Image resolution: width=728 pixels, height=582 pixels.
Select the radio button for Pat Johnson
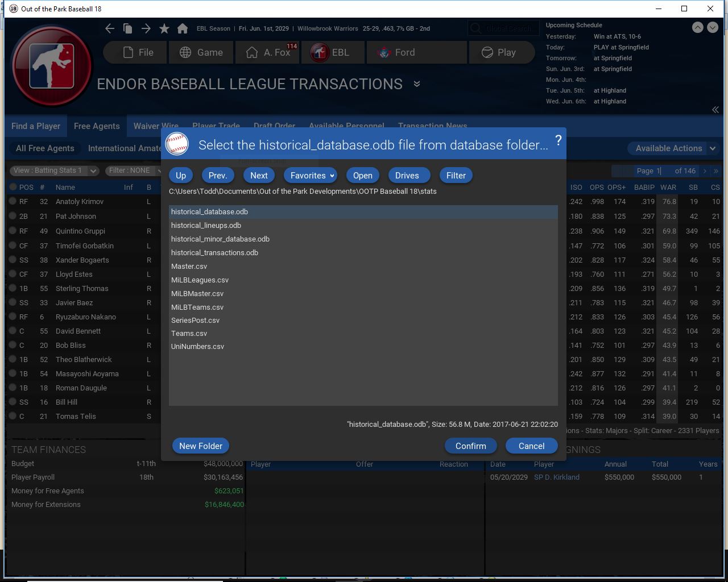pyautogui.click(x=13, y=217)
